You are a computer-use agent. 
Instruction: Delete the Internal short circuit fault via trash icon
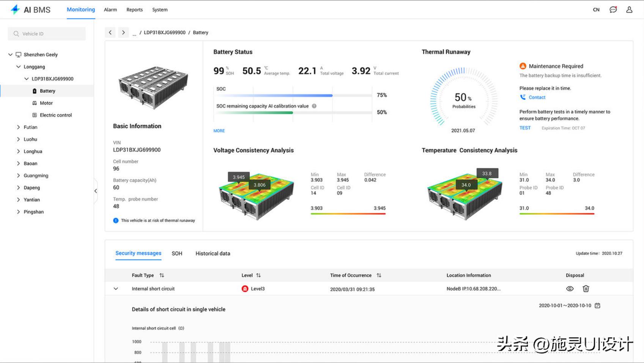[x=586, y=289]
